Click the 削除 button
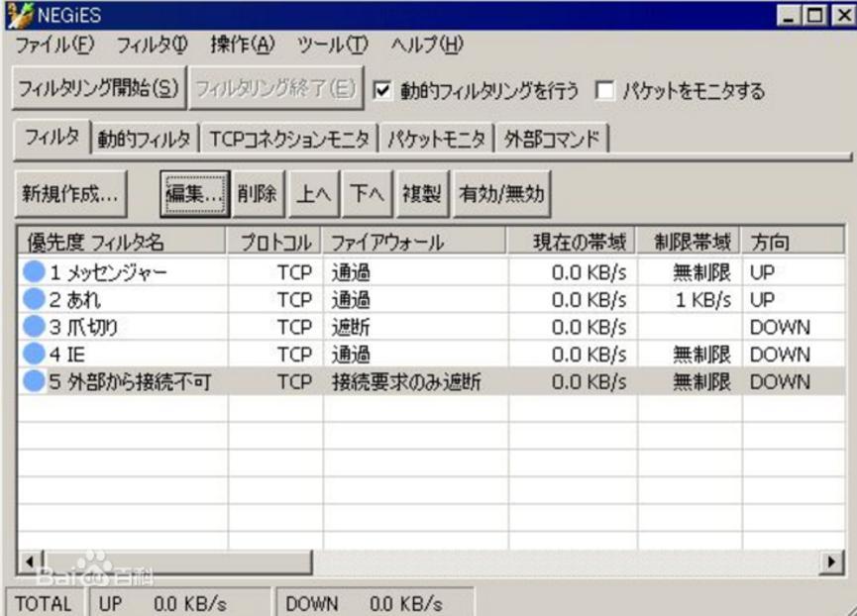The width and height of the screenshot is (857, 616). [258, 194]
